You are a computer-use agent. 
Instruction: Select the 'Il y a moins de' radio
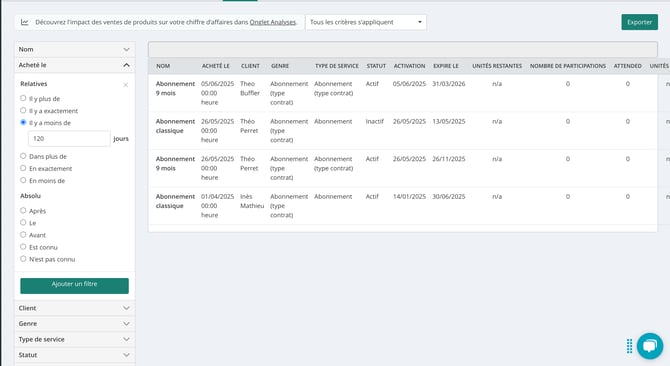tap(23, 122)
